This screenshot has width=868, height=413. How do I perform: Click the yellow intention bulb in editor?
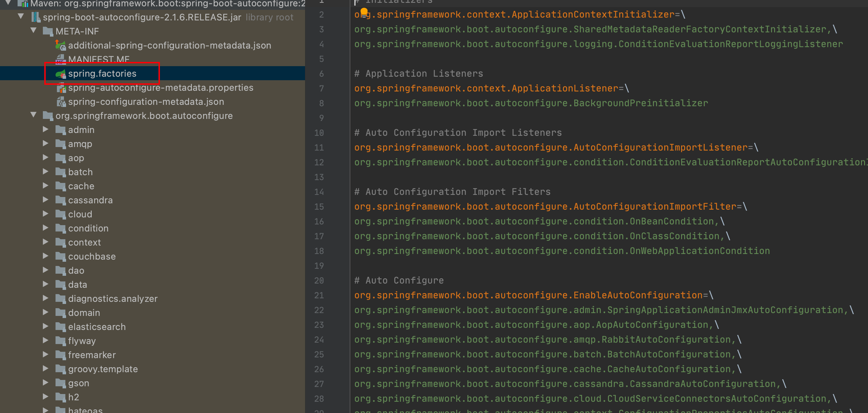point(364,13)
